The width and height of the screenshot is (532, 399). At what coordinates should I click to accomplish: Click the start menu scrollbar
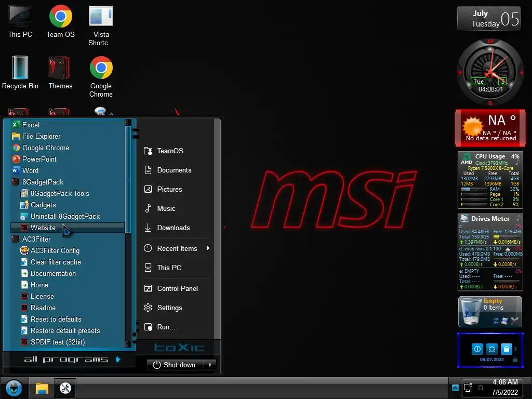click(128, 179)
